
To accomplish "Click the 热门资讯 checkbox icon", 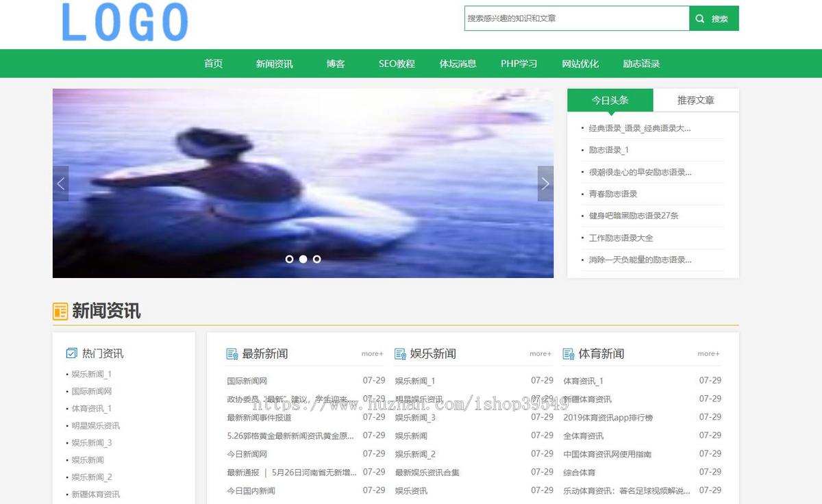I will (71, 353).
